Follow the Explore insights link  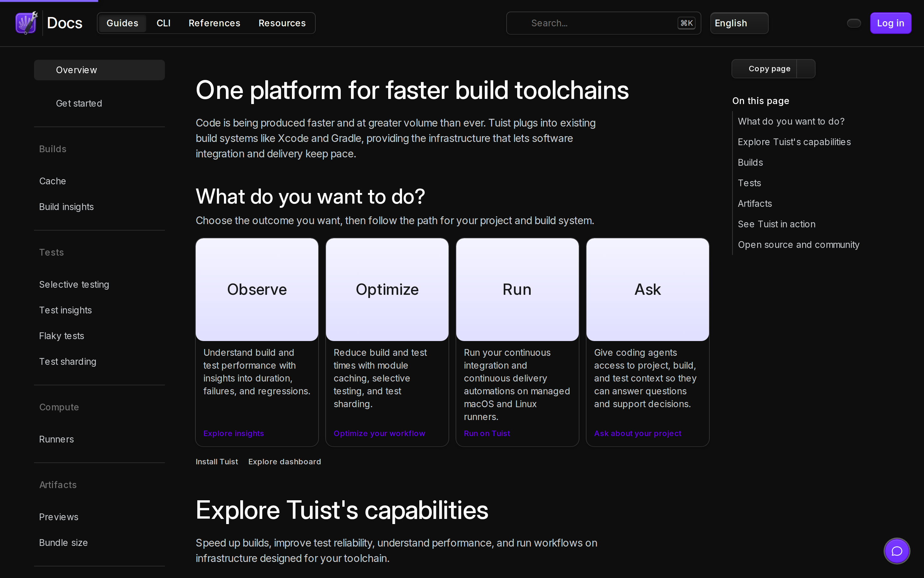234,433
